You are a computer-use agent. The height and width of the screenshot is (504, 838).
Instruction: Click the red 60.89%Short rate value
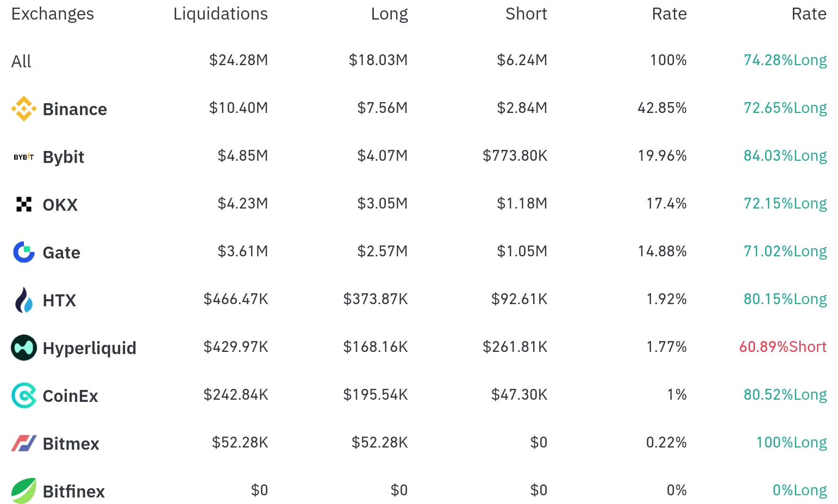click(x=783, y=346)
